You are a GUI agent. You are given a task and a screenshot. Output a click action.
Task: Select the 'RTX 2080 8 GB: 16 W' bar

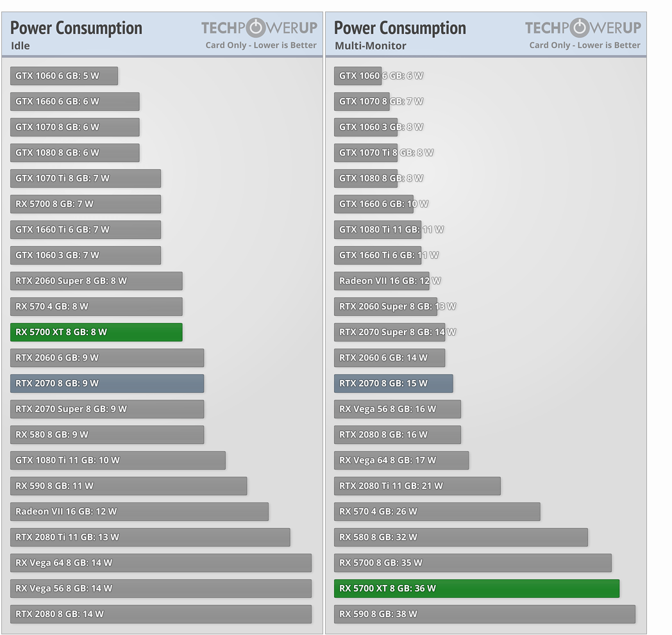pos(398,434)
